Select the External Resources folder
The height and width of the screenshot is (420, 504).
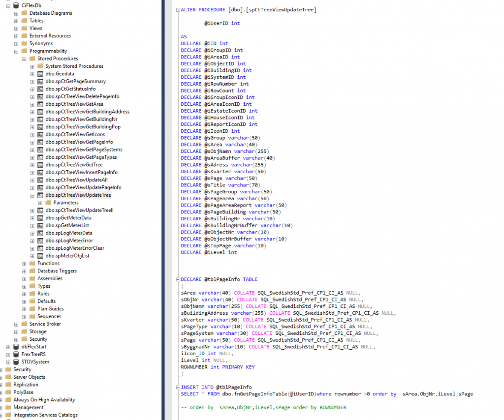point(50,35)
